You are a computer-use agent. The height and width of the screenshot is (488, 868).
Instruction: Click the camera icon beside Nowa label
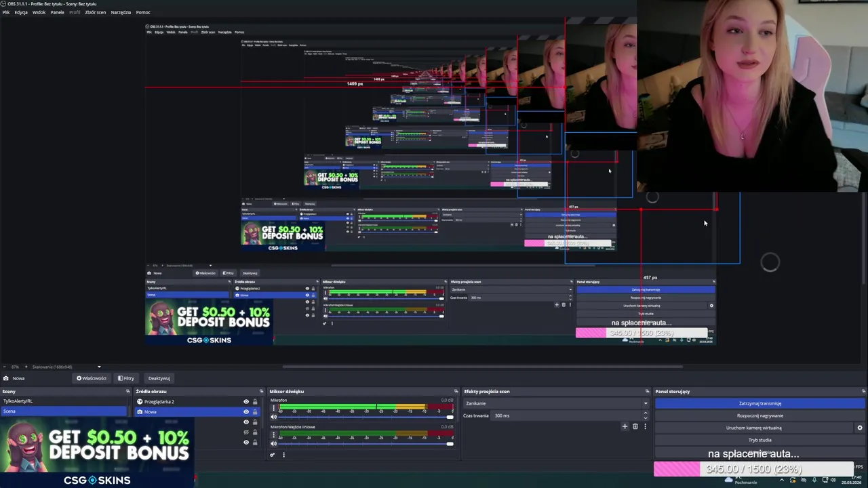5,378
